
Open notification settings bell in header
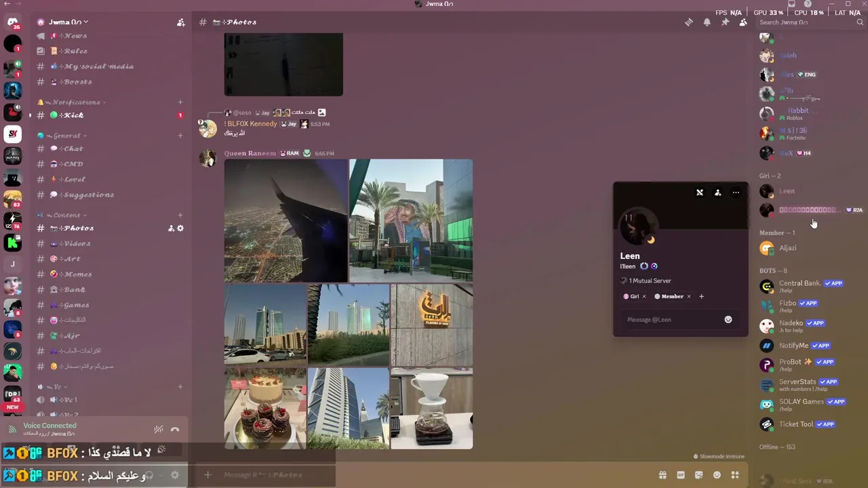click(x=707, y=22)
